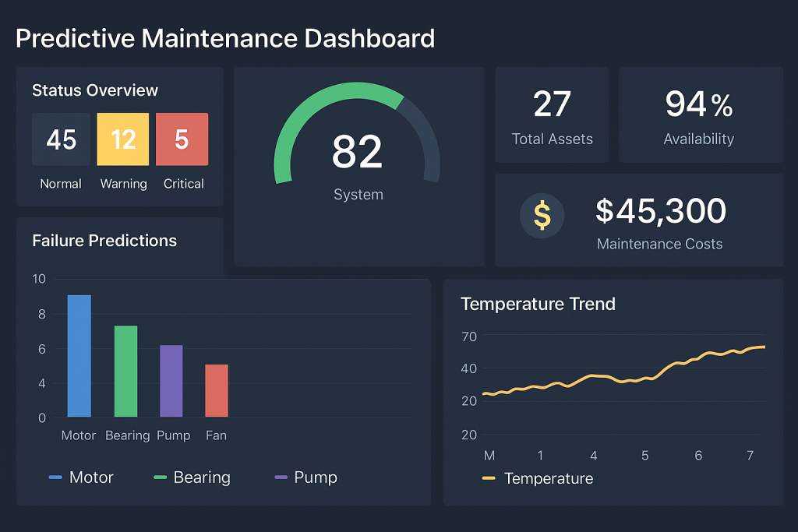Click the red Critical status card icon
The height and width of the screenshot is (532, 798).
pos(182,139)
